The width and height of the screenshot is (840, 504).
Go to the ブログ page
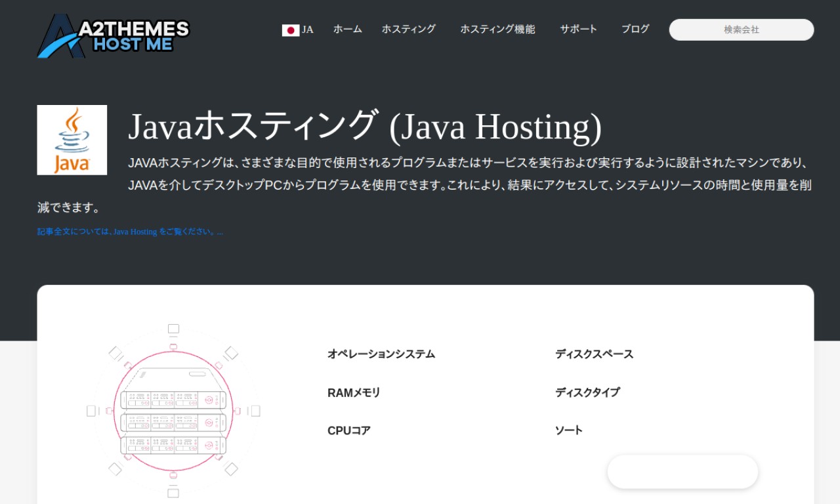(635, 29)
